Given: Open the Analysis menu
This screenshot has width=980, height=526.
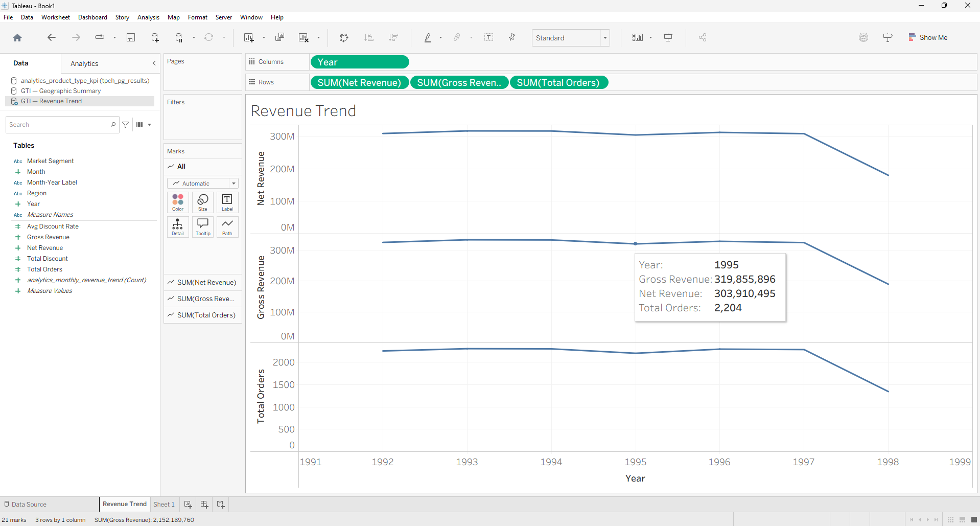Looking at the screenshot, I should tap(148, 17).
